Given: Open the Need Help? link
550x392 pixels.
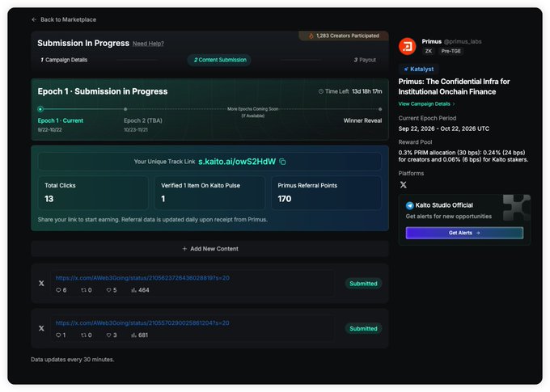Looking at the screenshot, I should 148,44.
